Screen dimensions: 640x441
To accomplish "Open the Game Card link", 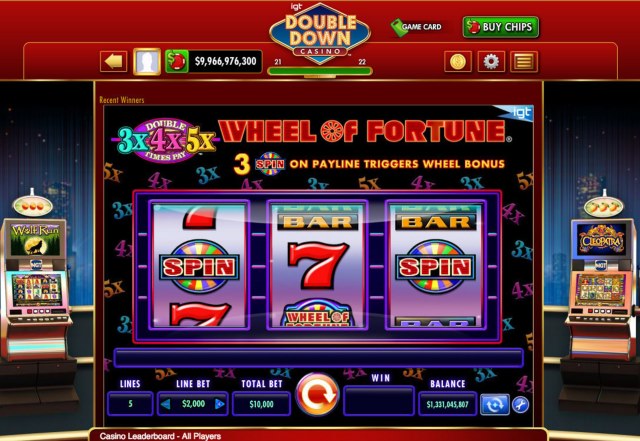I will tap(416, 27).
